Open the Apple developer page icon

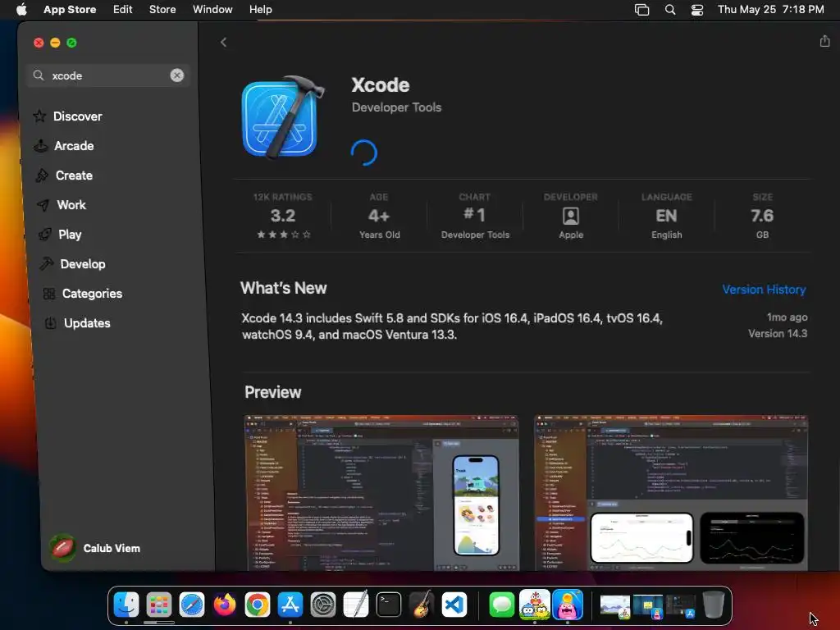tap(571, 217)
